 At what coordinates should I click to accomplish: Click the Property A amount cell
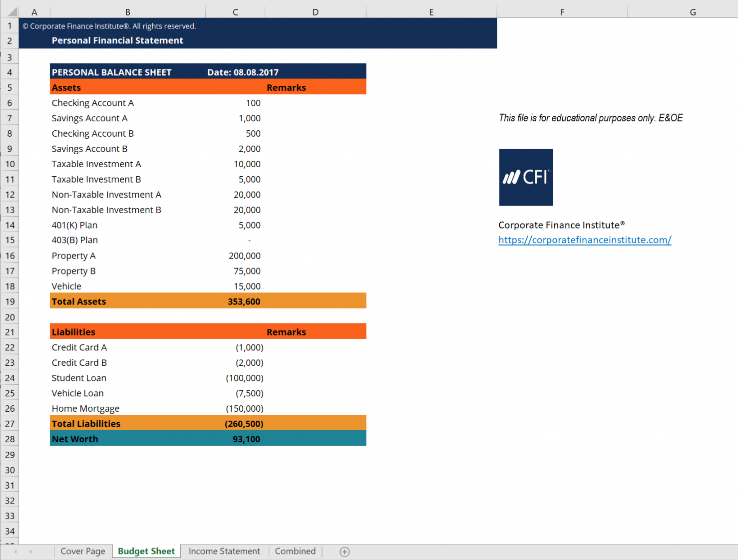pos(244,256)
